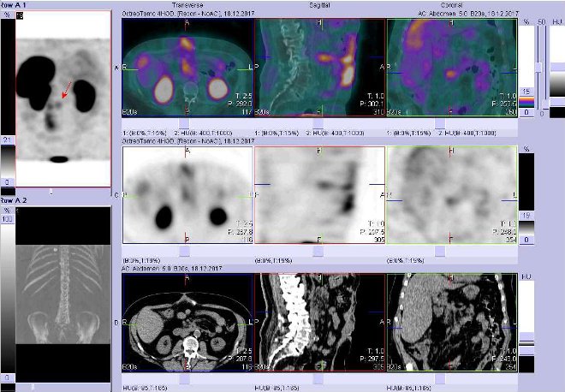Select the Row A 2 CT scout image
Screen dimensions: 565x392
(63, 291)
